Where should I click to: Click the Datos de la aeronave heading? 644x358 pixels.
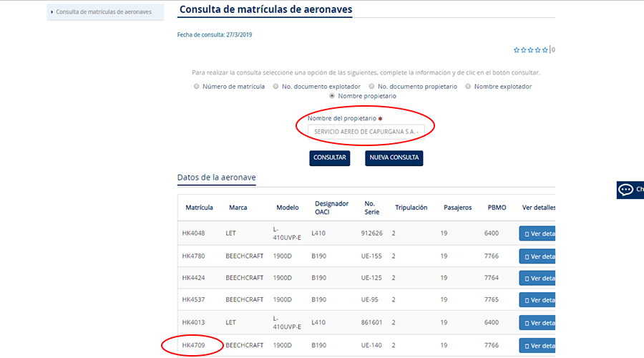(x=216, y=178)
